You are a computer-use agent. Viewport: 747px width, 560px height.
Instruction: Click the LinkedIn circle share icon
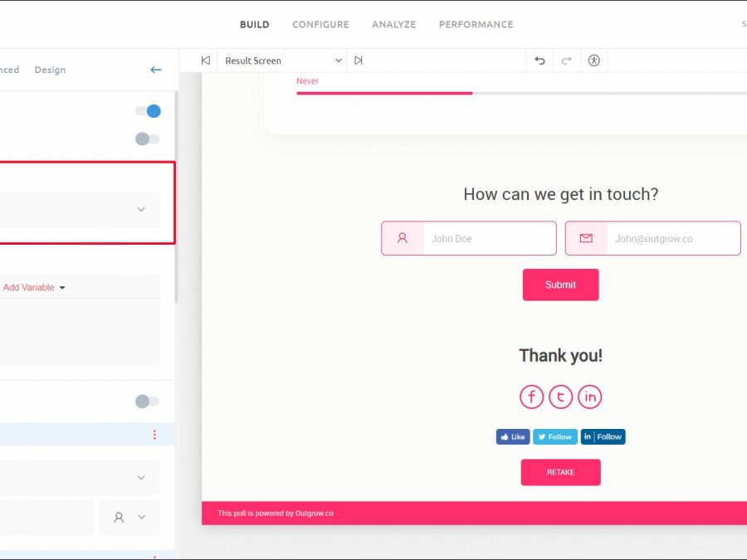click(x=589, y=397)
